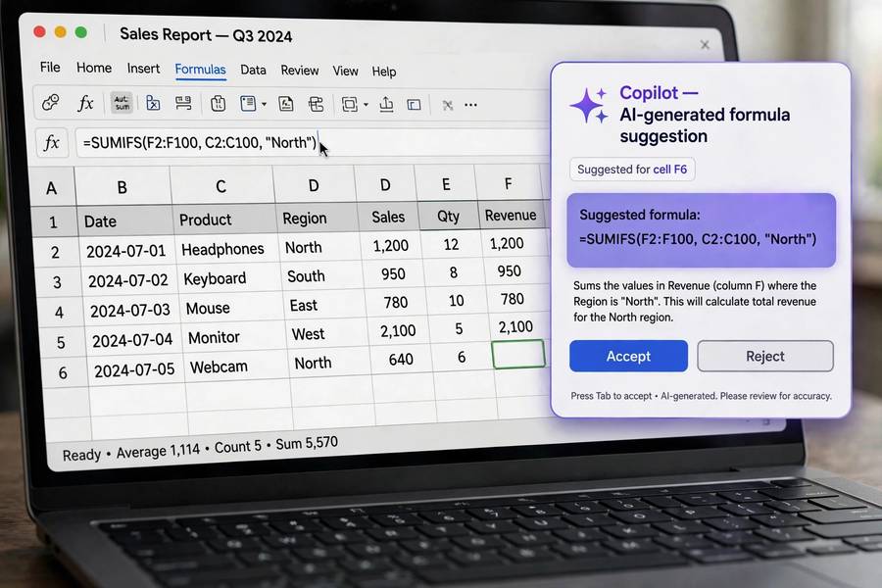882x588 pixels.
Task: Accept the Copilot formula suggestion
Action: pos(628,356)
